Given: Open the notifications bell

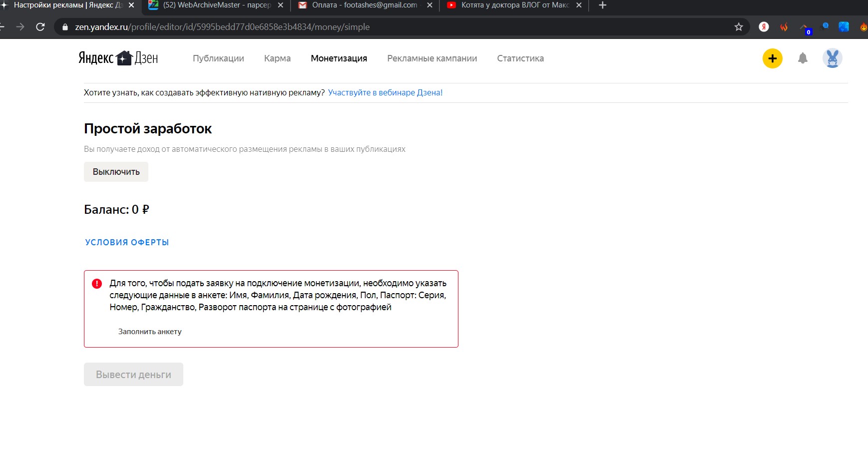Looking at the screenshot, I should pos(803,58).
